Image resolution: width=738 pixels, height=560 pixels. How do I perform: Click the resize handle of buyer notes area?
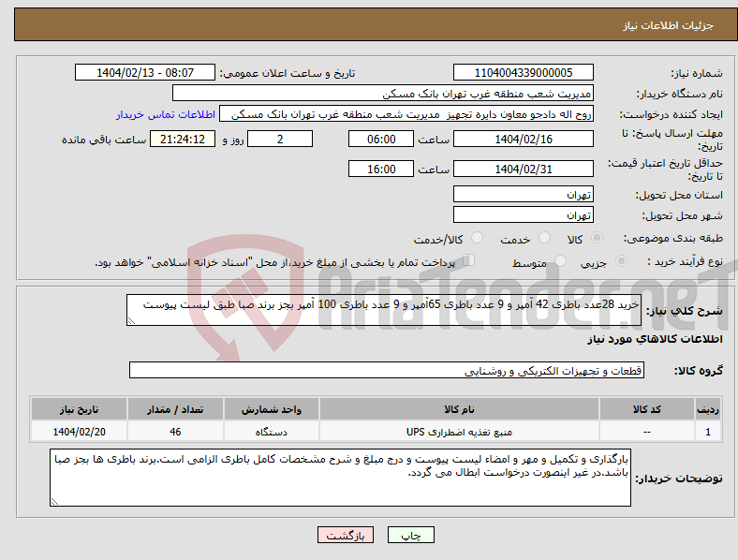(x=54, y=502)
